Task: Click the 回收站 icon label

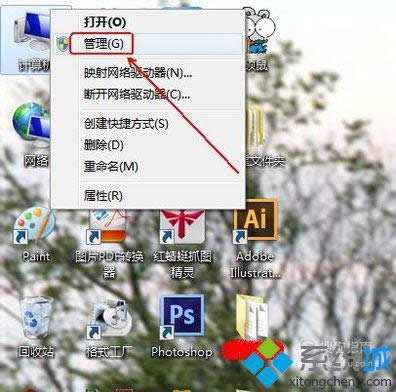Action: tap(36, 351)
